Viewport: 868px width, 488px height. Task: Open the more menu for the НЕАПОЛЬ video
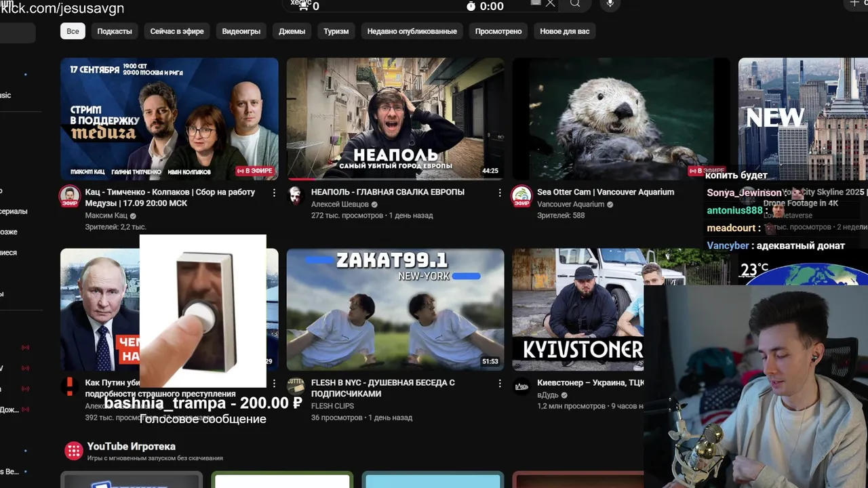pyautogui.click(x=500, y=193)
